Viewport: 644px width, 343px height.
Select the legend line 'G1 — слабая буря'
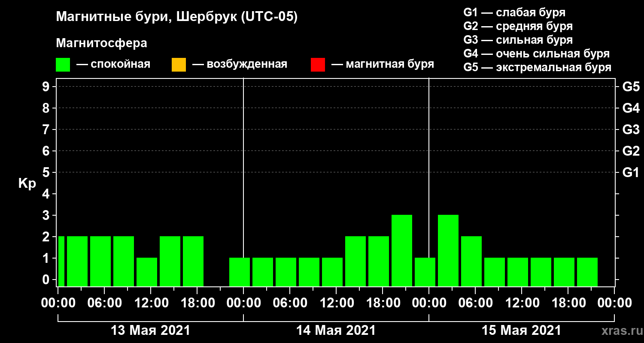pos(514,12)
